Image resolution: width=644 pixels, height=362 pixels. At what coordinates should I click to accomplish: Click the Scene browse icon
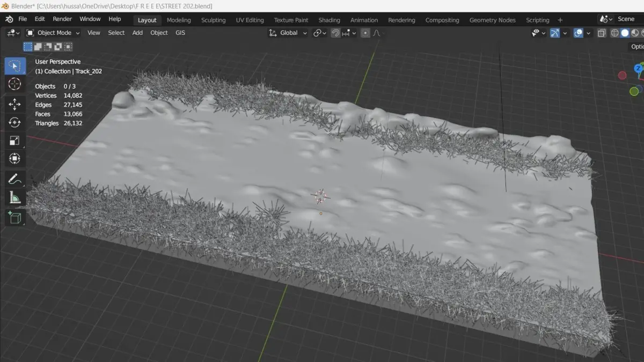click(605, 19)
